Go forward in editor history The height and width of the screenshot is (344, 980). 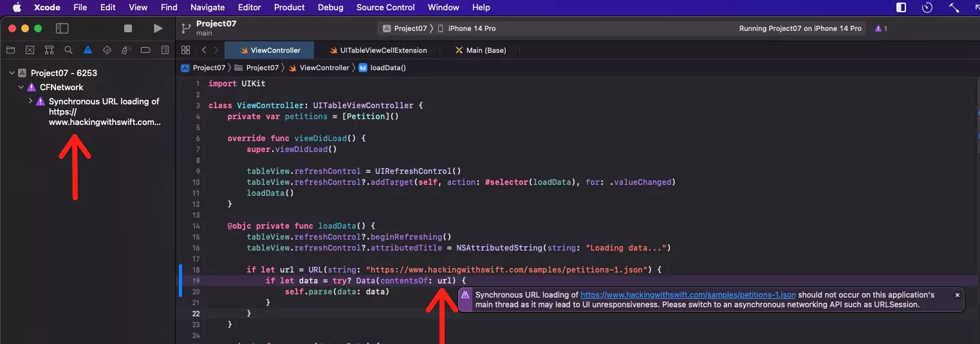216,50
